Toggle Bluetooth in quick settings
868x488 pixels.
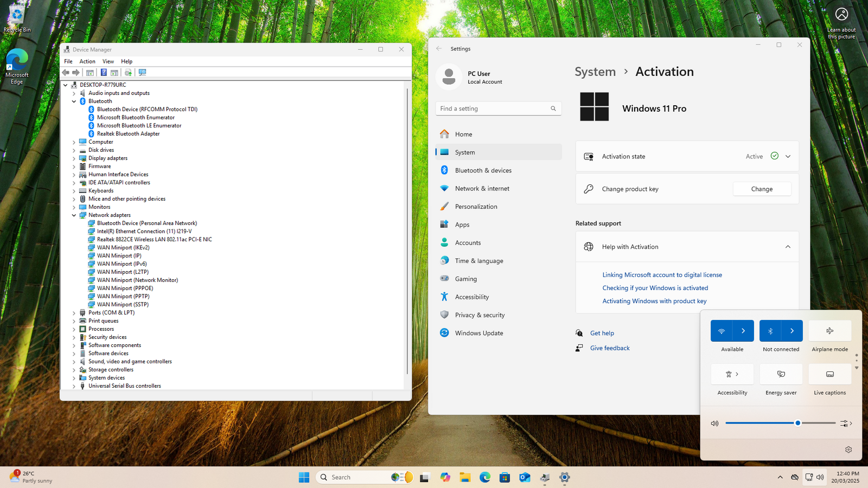point(770,331)
